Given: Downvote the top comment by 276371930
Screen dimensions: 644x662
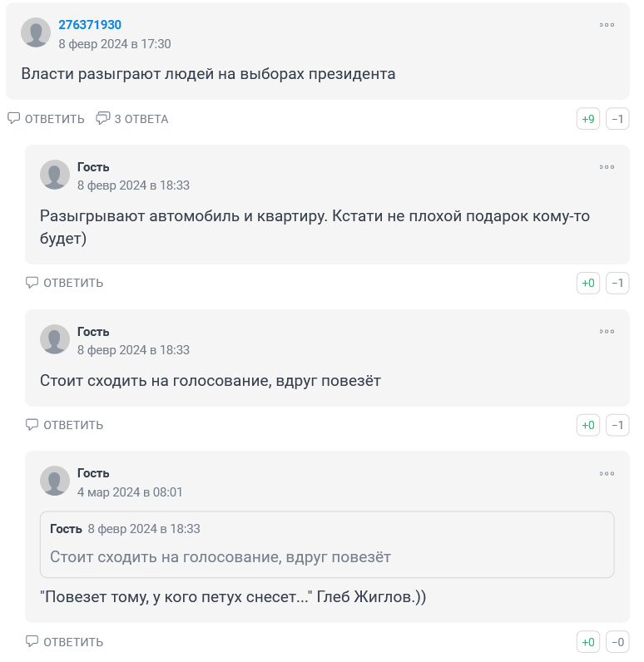Looking at the screenshot, I should click(617, 119).
